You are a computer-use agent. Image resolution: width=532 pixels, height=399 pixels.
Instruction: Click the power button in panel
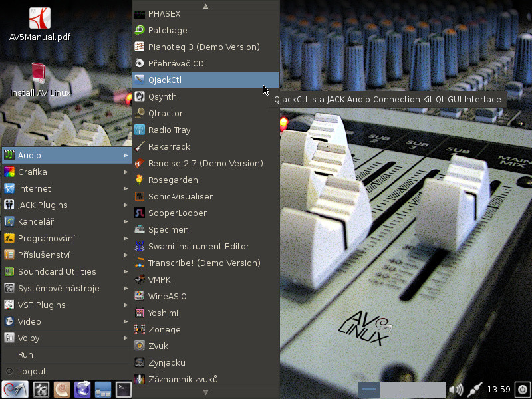pos(523,389)
